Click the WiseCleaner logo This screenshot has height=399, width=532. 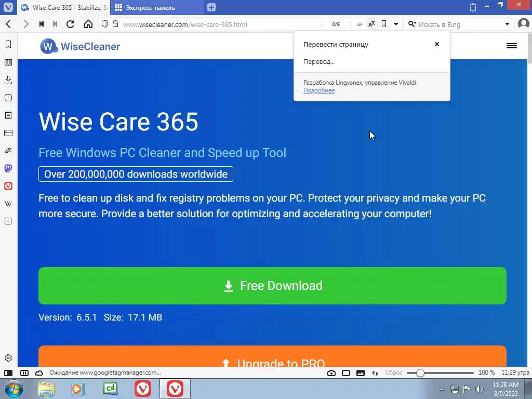[79, 46]
